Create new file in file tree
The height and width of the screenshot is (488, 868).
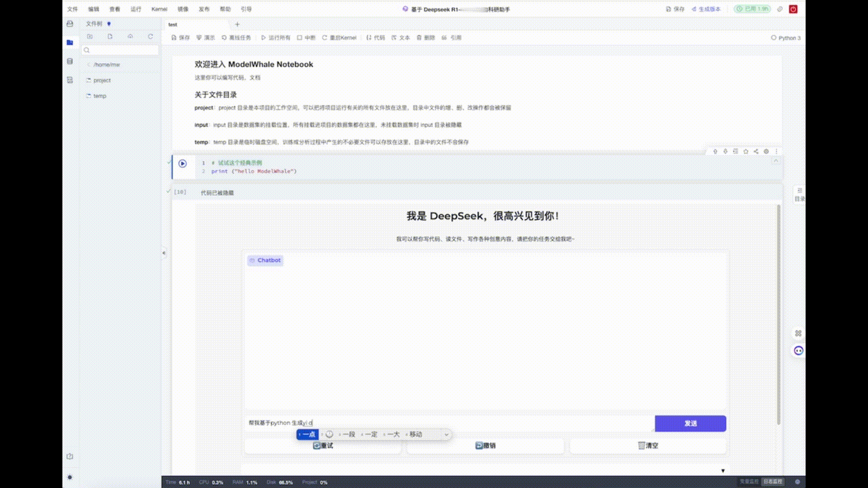coord(110,36)
